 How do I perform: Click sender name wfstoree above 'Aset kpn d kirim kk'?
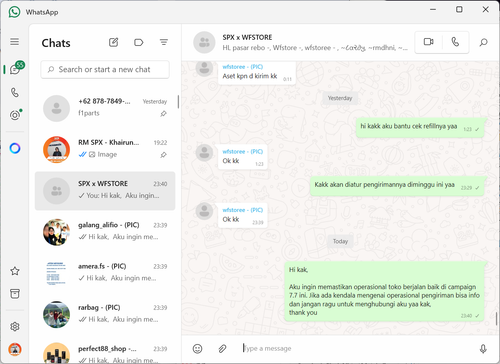point(243,67)
